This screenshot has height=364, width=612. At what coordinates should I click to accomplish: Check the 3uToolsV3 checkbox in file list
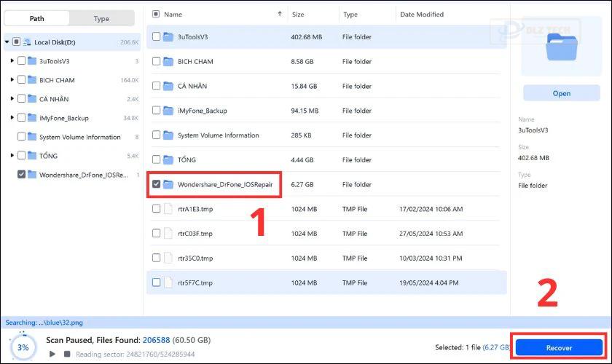[x=156, y=36]
